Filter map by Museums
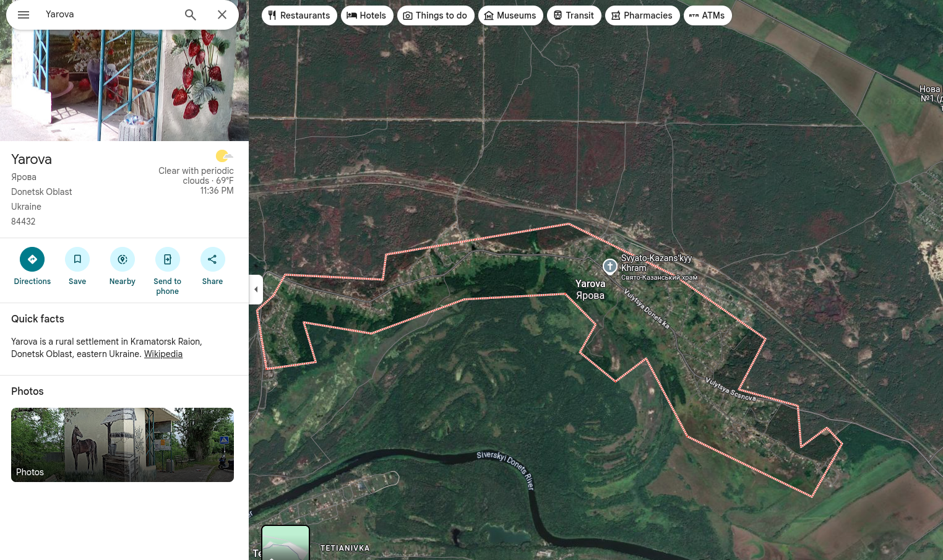Screen dimensions: 943x560 pos(510,15)
